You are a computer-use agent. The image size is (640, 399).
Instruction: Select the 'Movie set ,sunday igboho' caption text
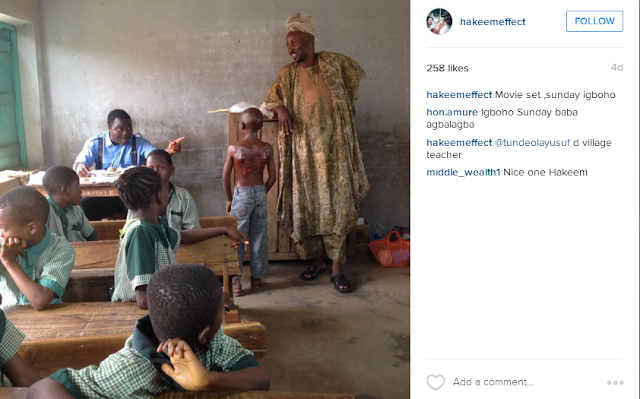pos(555,95)
